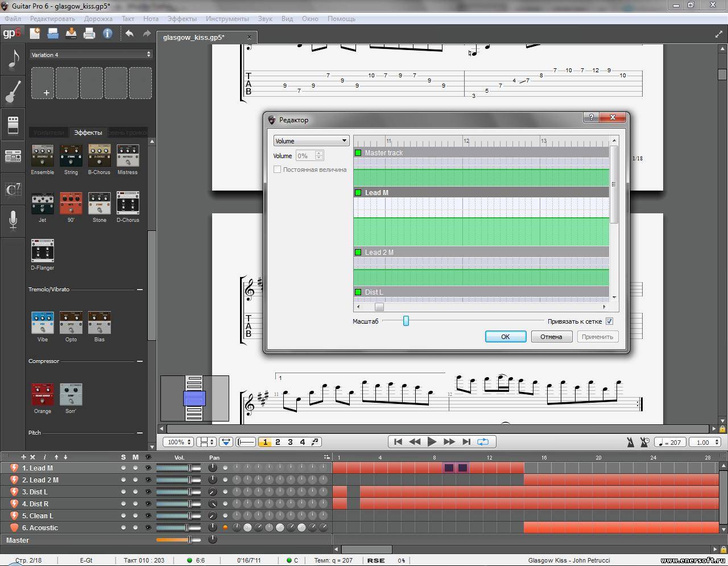
Task: Add effect in first empty slot
Action: [x=43, y=83]
